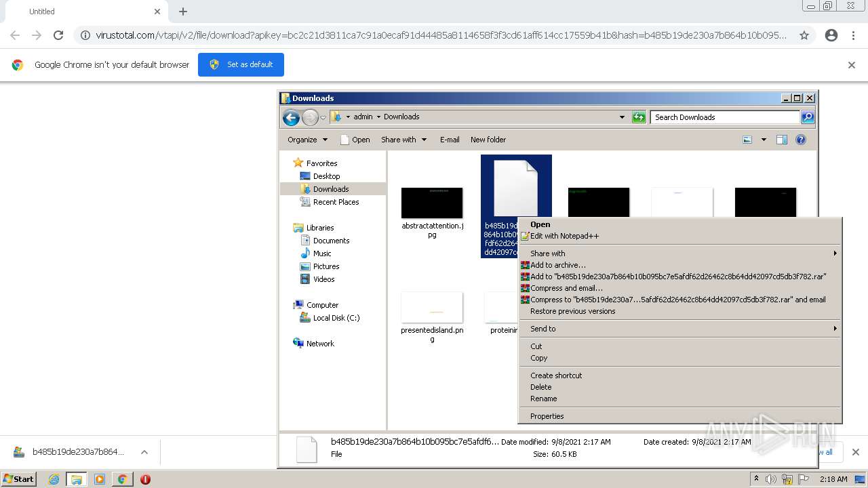
Task: Close the Chrome downloads shelf
Action: pyautogui.click(x=856, y=452)
